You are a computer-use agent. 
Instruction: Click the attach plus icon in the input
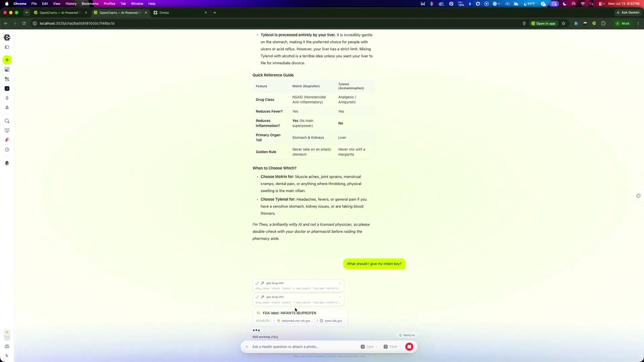tap(247, 347)
